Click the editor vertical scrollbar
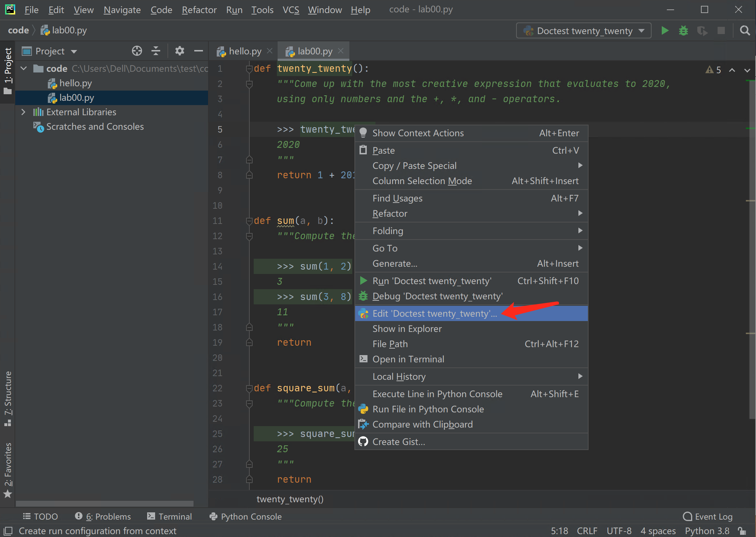Image resolution: width=756 pixels, height=537 pixels. (x=752, y=254)
